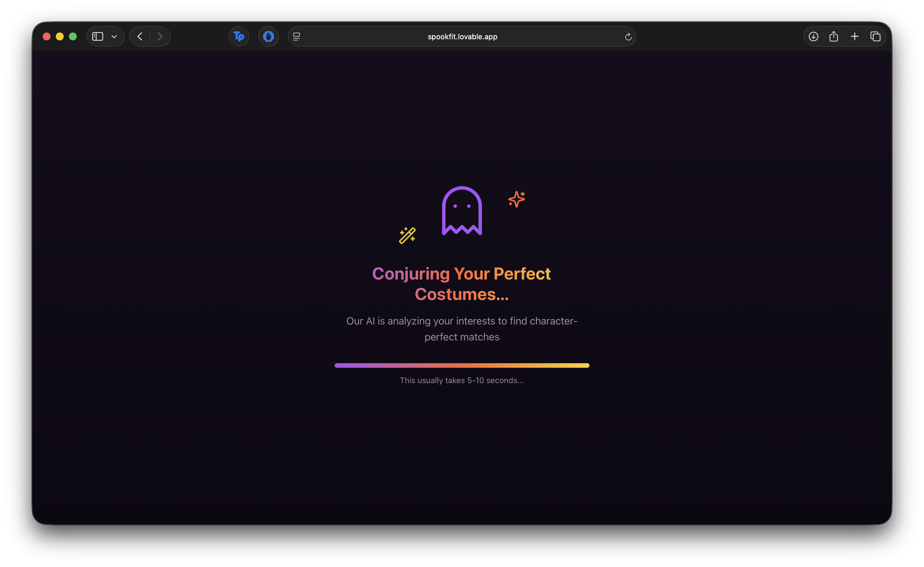Screen dimensions: 924x567
Task: Open the Safari downloads icon
Action: (813, 36)
